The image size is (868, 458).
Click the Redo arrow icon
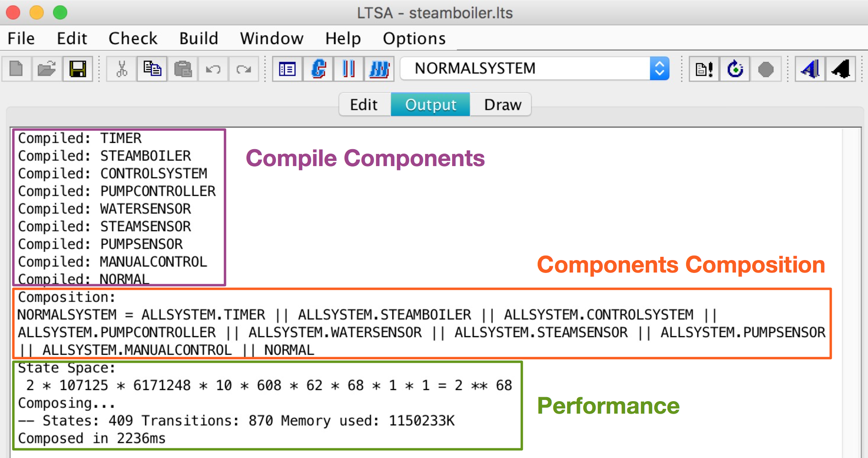click(244, 69)
